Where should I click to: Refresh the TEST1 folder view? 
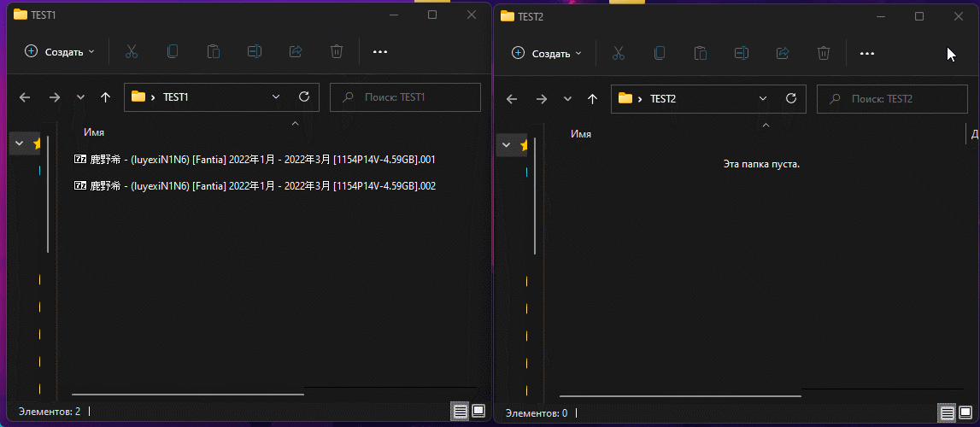tap(304, 97)
